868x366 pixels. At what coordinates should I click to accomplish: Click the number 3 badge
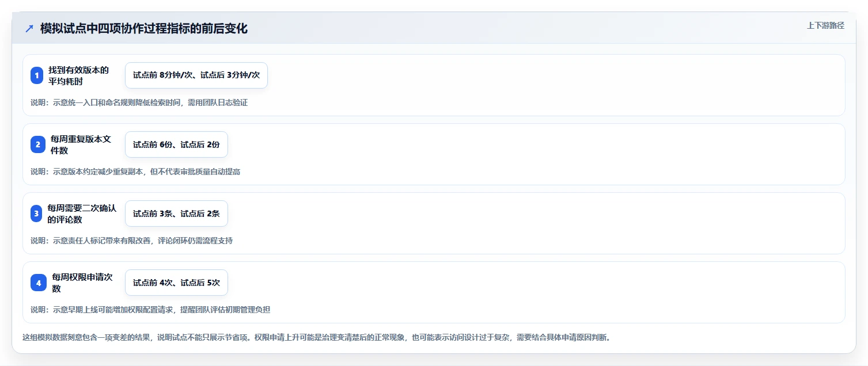coord(37,213)
